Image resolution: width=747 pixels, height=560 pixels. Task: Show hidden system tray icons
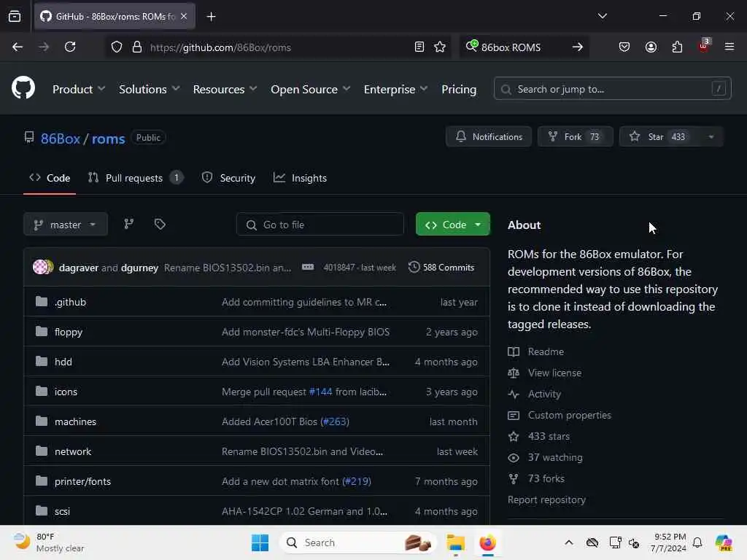[569, 542]
